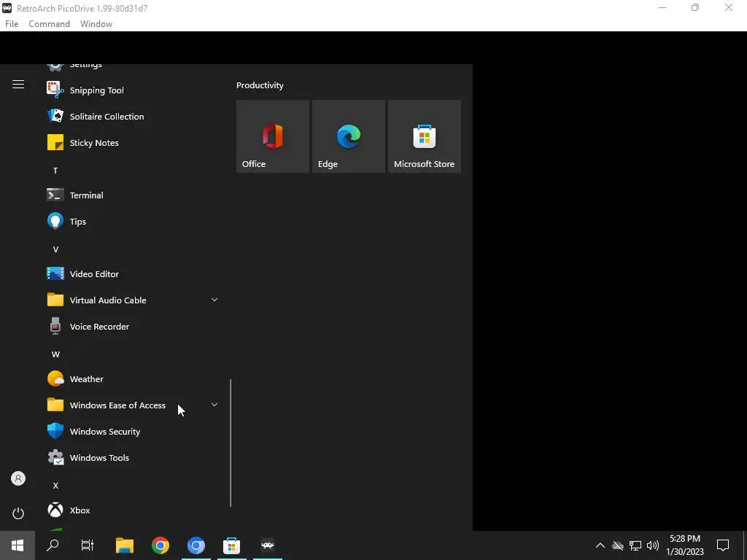This screenshot has height=560, width=747.
Task: Launch the Terminal app icon
Action: point(55,195)
